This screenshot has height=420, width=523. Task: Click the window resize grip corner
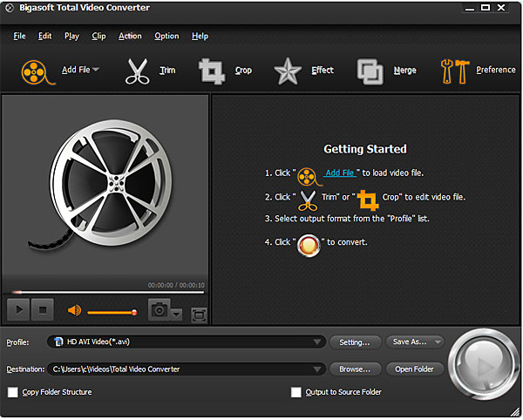pyautogui.click(x=515, y=412)
